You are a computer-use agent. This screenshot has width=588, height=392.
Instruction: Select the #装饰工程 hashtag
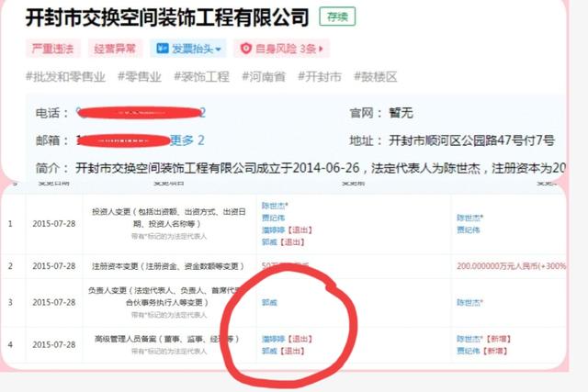201,77
